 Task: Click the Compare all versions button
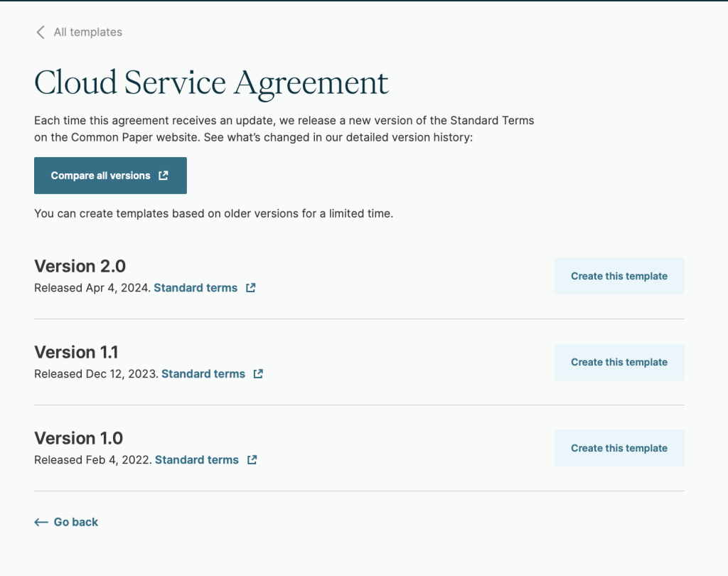[x=110, y=176]
